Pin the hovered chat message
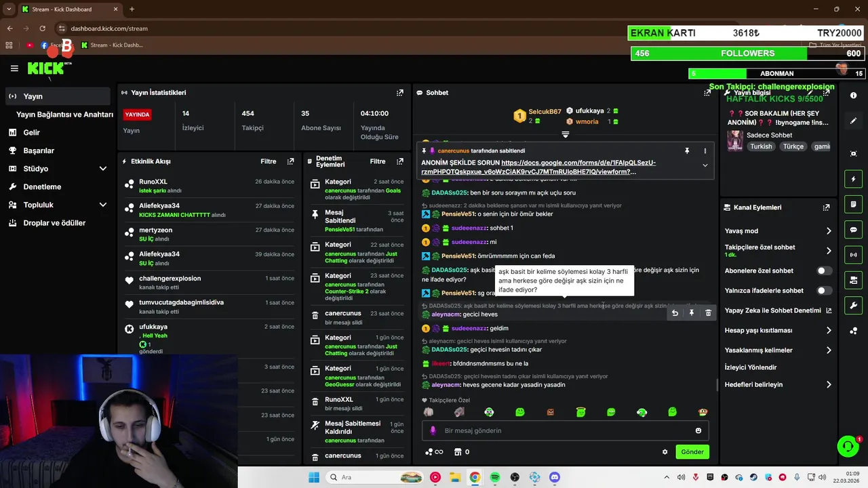868x488 pixels. pyautogui.click(x=692, y=312)
